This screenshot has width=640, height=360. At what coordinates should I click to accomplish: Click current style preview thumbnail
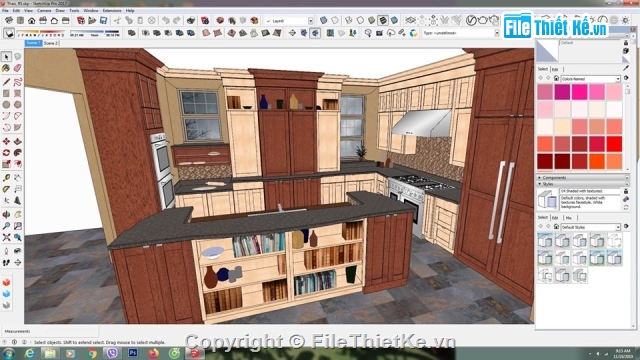(547, 200)
